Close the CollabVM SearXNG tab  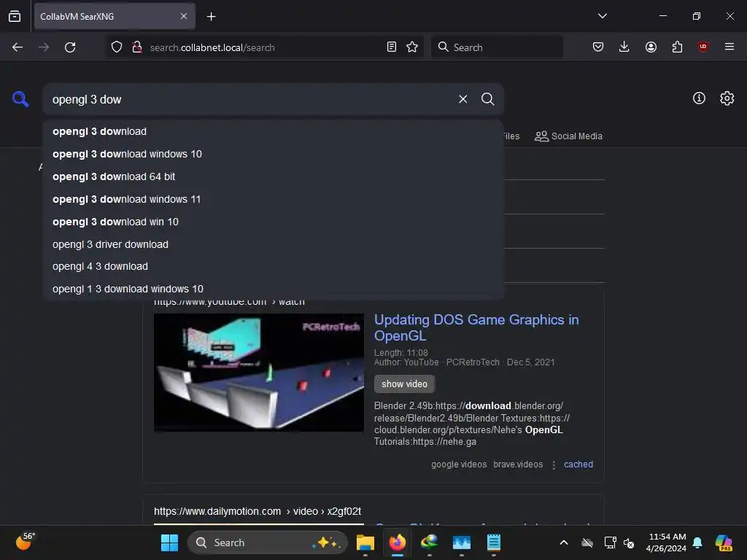(x=184, y=16)
